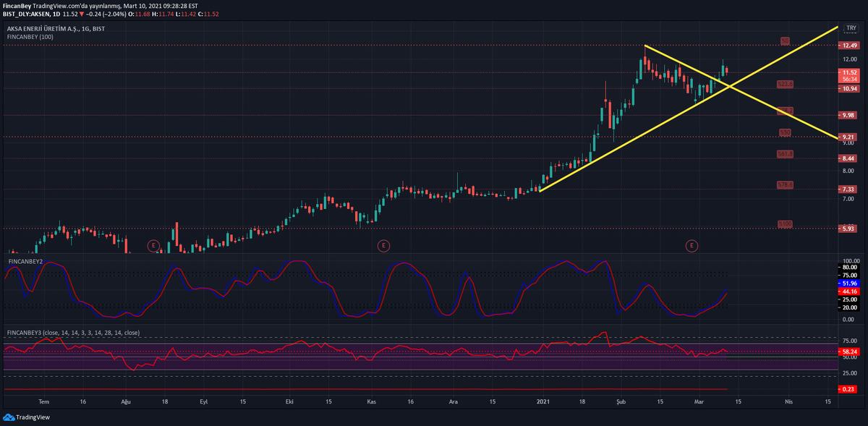
Task: Click the 2021 label on time axis
Action: pos(542,401)
